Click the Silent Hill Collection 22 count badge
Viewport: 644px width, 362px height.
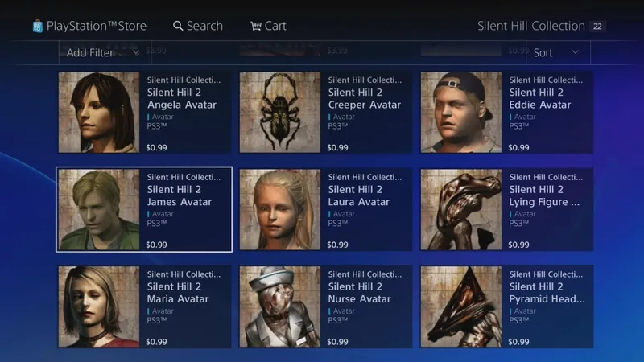pyautogui.click(x=597, y=27)
